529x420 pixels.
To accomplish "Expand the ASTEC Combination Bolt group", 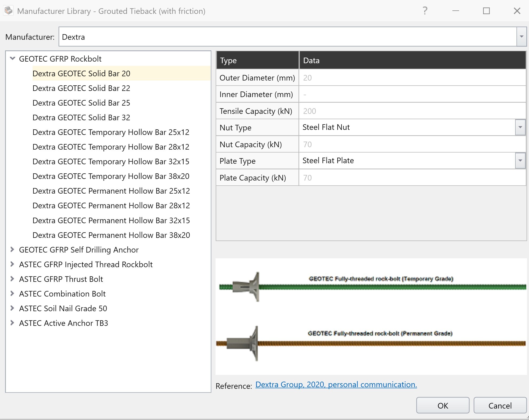I will point(12,294).
